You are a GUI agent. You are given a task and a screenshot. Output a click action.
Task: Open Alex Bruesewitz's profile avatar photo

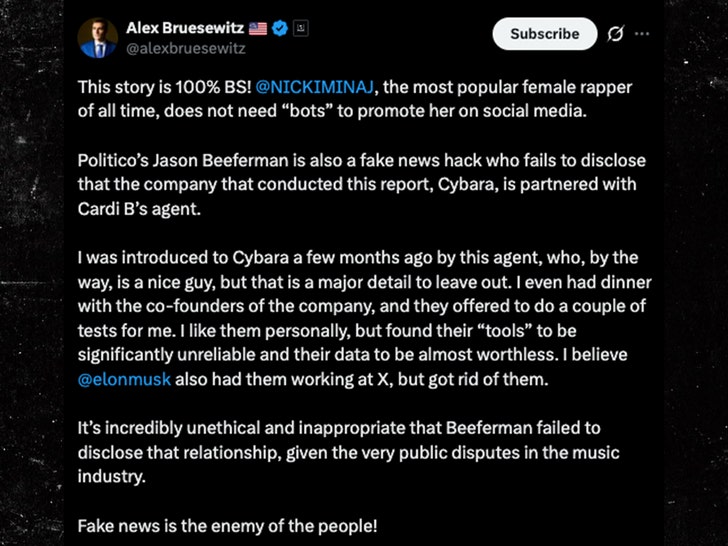(x=98, y=37)
